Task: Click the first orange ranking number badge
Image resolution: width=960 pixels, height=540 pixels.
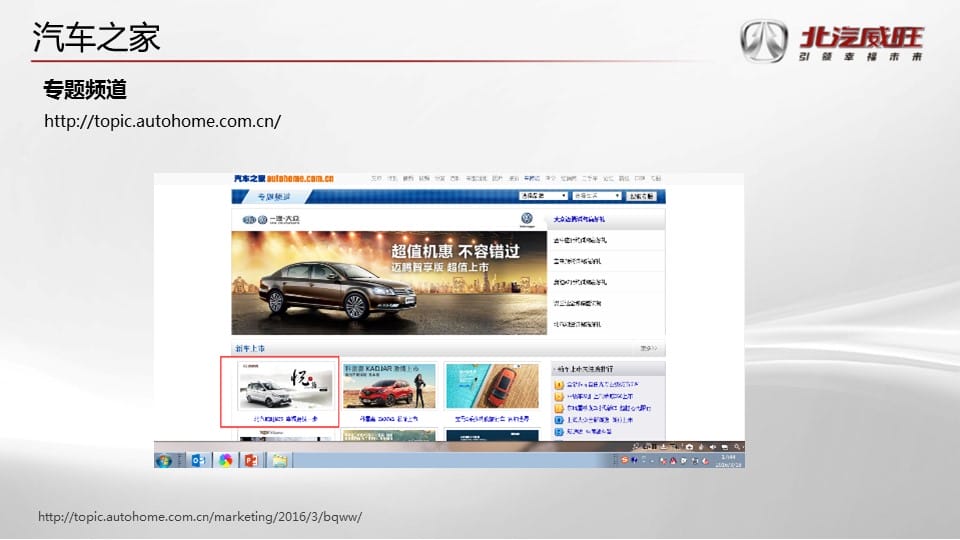Action: (x=558, y=384)
